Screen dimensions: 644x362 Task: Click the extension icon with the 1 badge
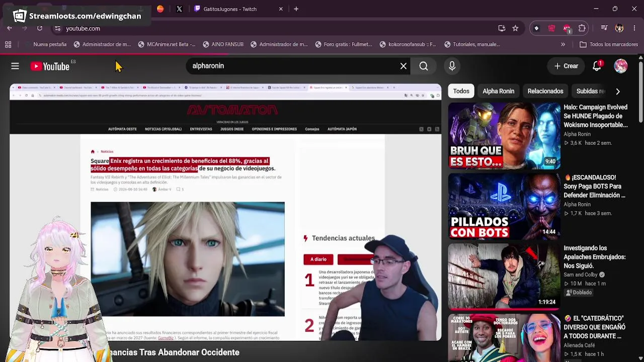point(567,29)
